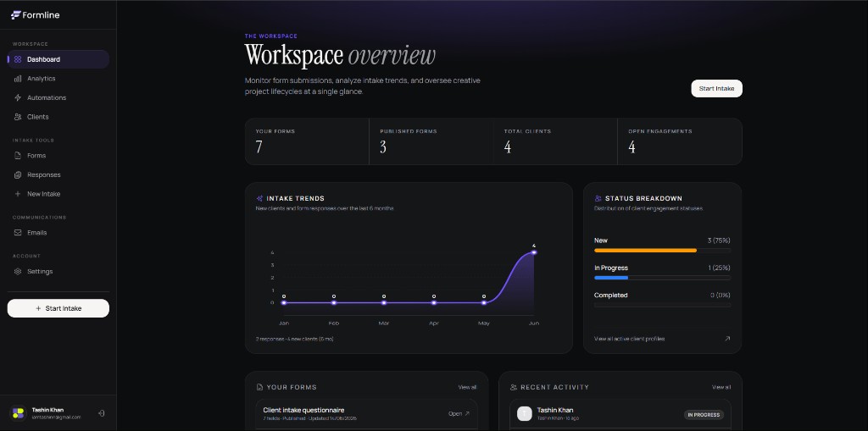Open the Client intake questionnaire form
The width and height of the screenshot is (868, 431).
366,413
